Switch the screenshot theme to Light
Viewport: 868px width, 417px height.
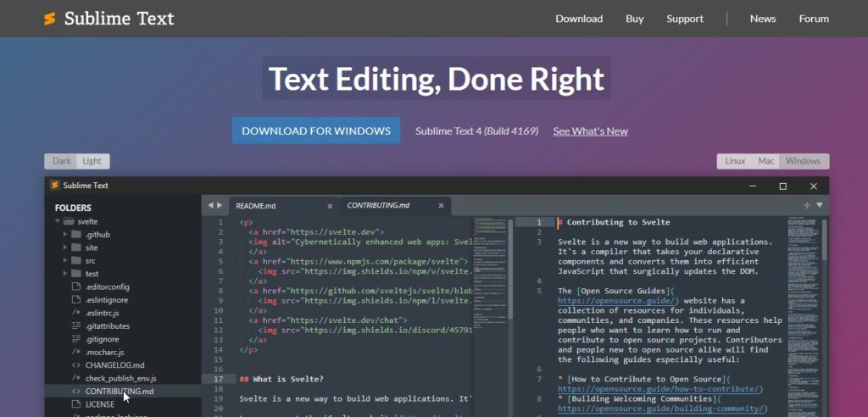pyautogui.click(x=92, y=161)
